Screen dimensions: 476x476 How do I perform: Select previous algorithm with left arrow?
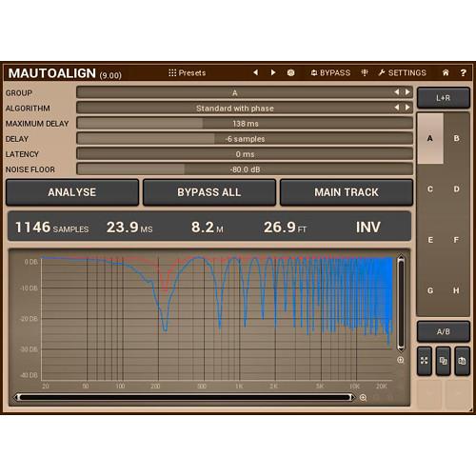tap(396, 108)
